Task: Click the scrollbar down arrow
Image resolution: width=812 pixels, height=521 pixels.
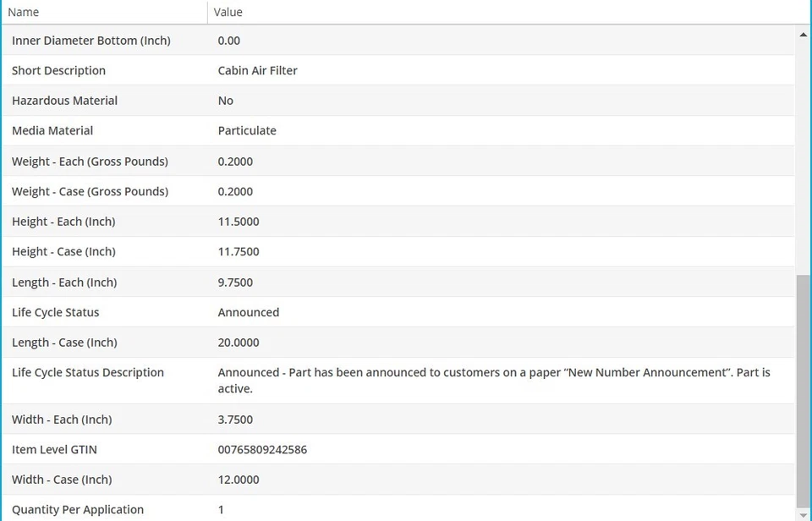Action: point(803,514)
